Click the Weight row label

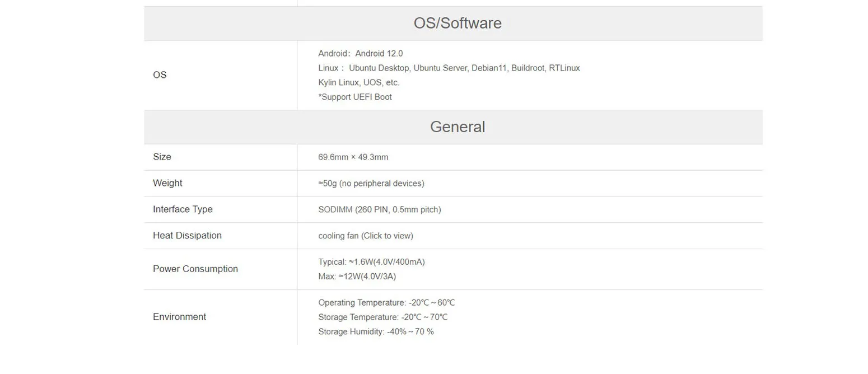coord(167,183)
